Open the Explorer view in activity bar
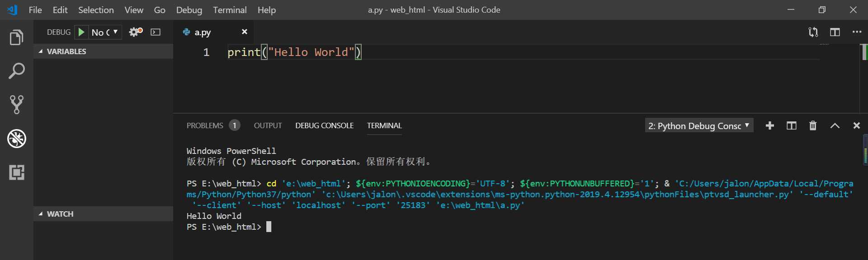The image size is (868, 260). tap(17, 37)
